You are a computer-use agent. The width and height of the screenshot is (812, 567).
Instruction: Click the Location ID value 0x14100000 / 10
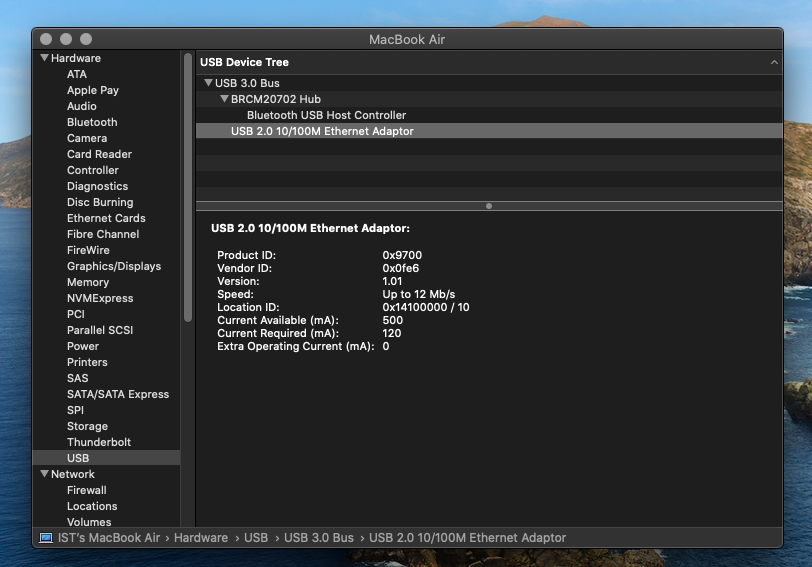[426, 307]
